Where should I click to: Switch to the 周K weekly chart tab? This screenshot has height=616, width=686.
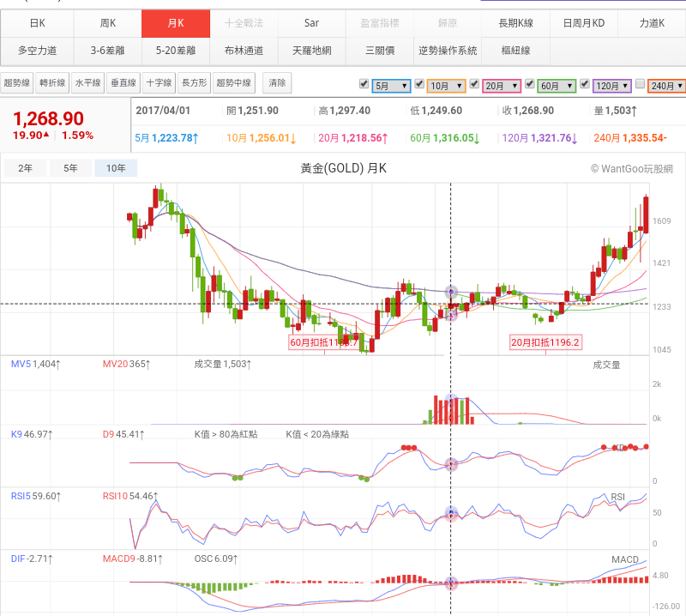(107, 22)
